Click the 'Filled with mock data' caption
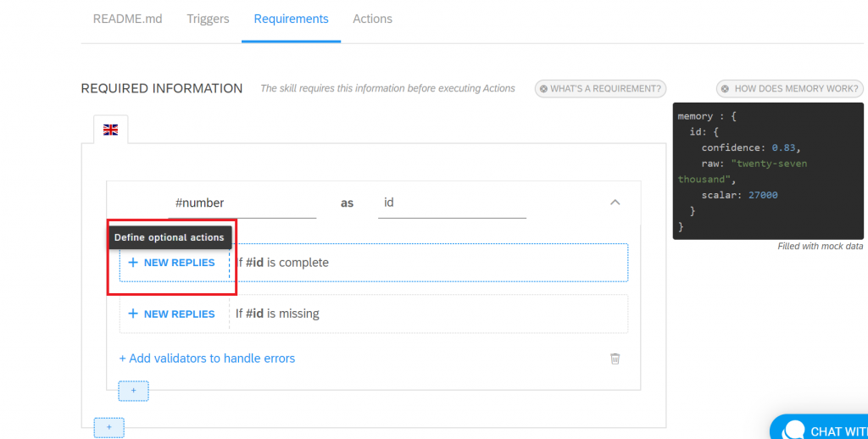This screenshot has height=439, width=868. click(x=820, y=247)
